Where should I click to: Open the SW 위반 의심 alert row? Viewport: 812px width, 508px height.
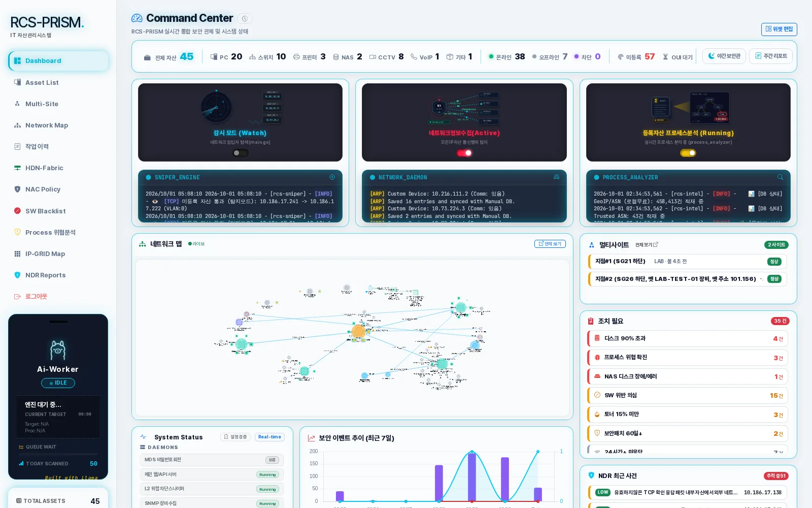(x=688, y=395)
